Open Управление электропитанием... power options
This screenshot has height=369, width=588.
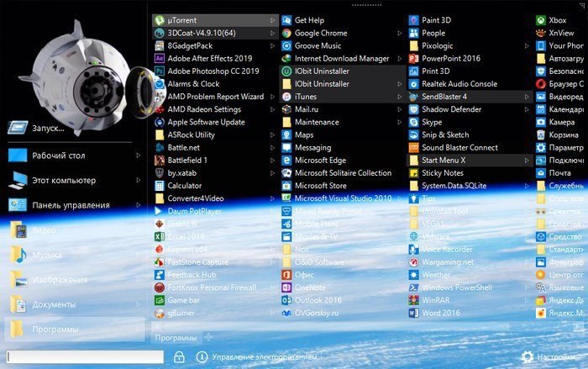(266, 356)
